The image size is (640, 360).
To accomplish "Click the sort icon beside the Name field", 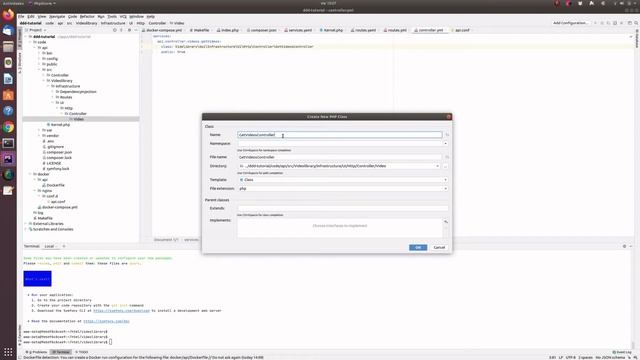I will [447, 135].
